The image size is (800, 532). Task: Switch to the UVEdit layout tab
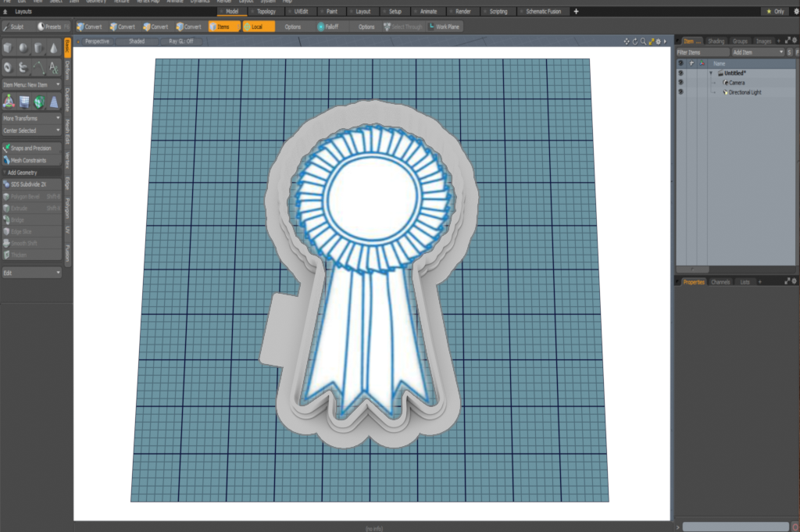(301, 11)
